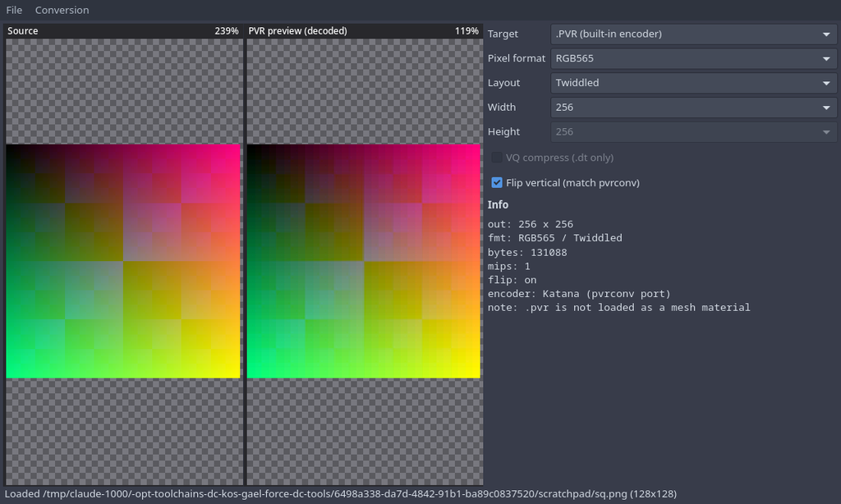Click the 239% zoom value
This screenshot has width=841, height=504.
tap(227, 31)
